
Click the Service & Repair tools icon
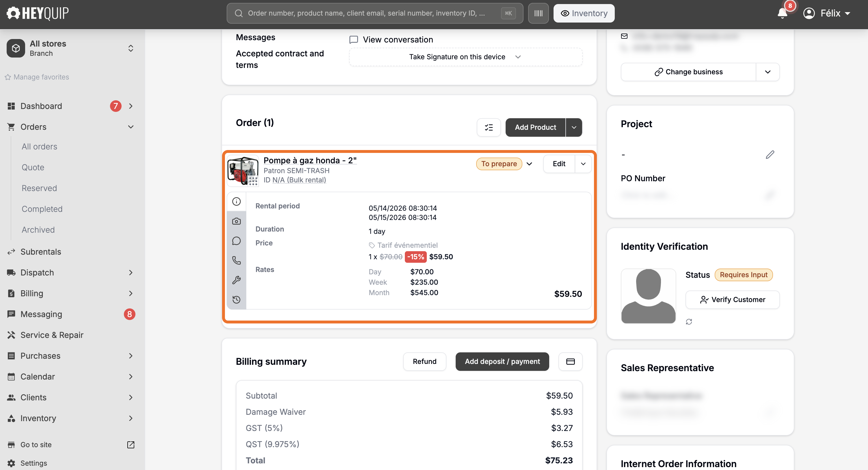pos(11,335)
